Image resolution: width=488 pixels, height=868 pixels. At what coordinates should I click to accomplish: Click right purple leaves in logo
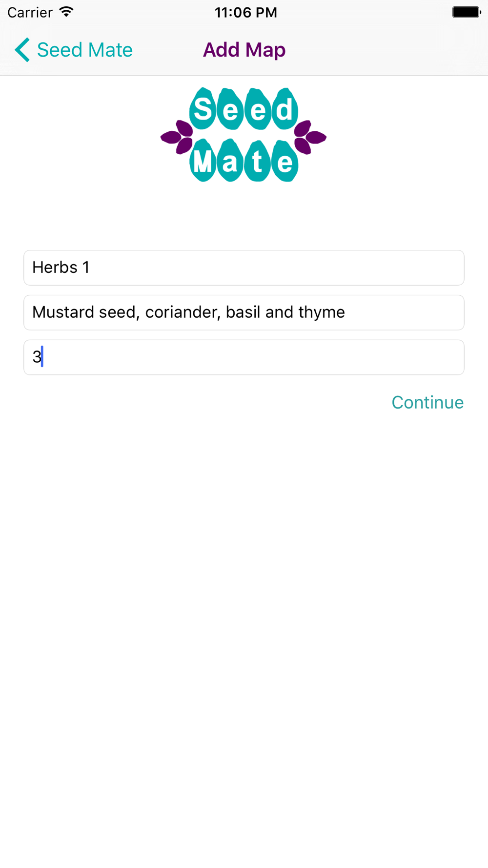coord(310,137)
